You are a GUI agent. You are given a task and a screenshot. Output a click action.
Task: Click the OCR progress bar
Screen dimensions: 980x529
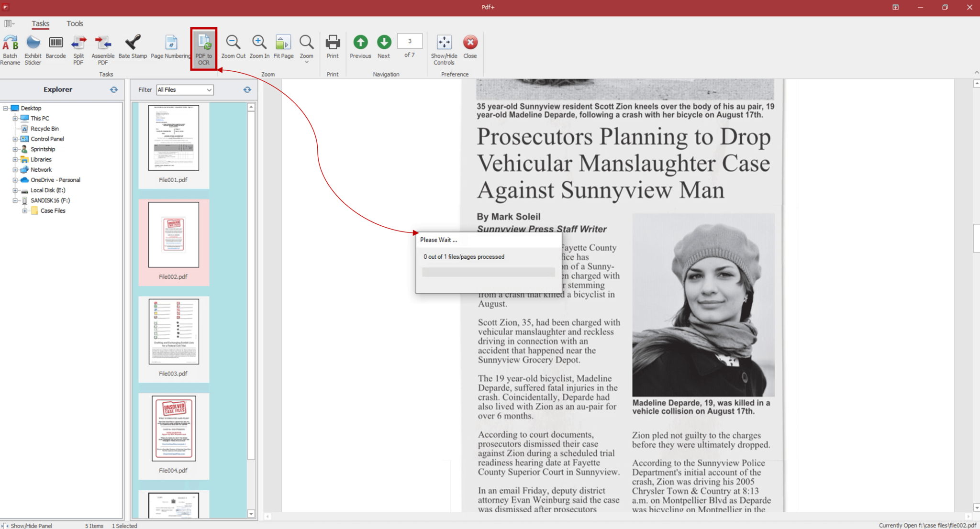488,272
